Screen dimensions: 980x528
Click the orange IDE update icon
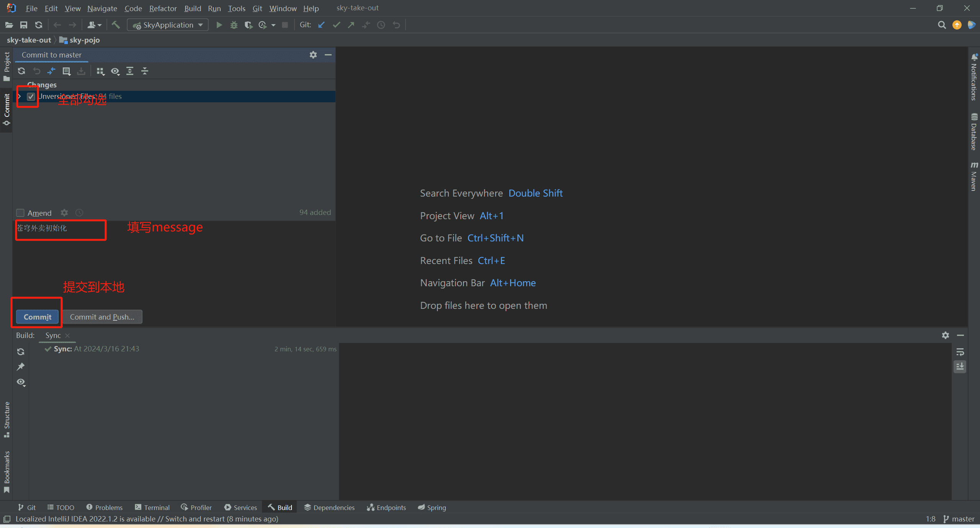point(957,25)
